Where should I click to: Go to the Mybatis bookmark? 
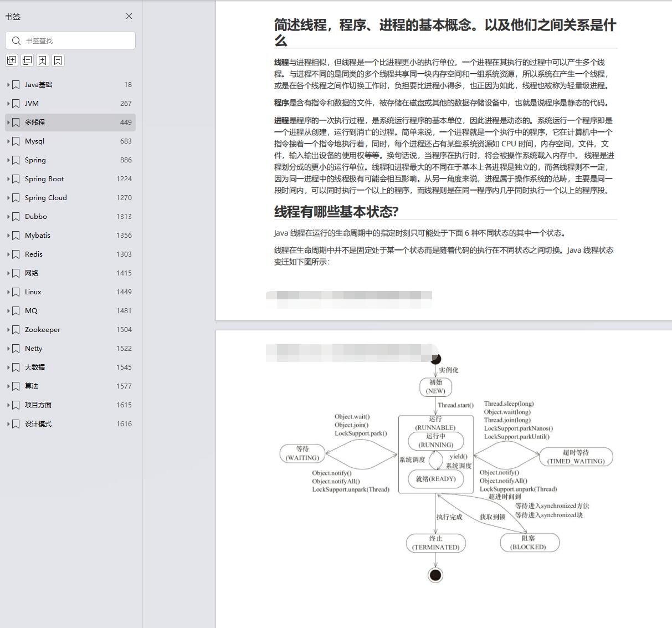click(37, 236)
